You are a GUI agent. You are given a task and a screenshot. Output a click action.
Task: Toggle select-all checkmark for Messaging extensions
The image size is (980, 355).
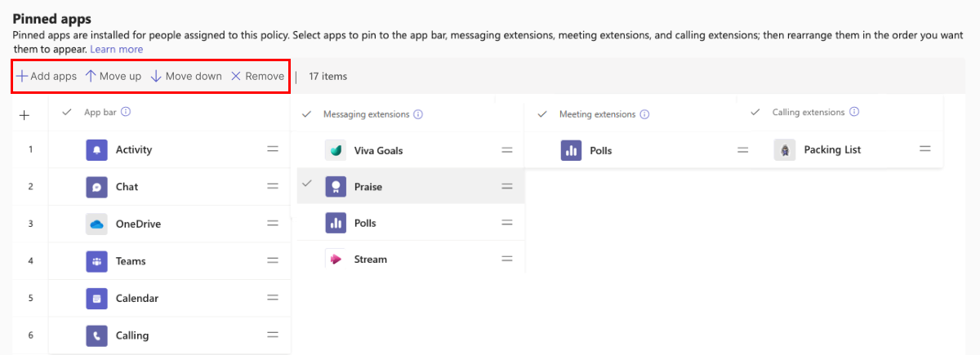coord(306,114)
